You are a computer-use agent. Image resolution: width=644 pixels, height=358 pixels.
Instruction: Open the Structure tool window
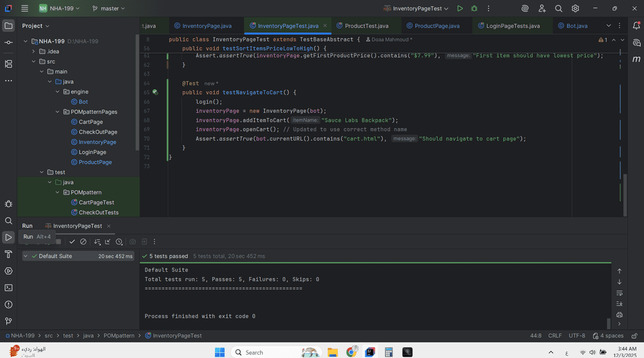[8, 64]
